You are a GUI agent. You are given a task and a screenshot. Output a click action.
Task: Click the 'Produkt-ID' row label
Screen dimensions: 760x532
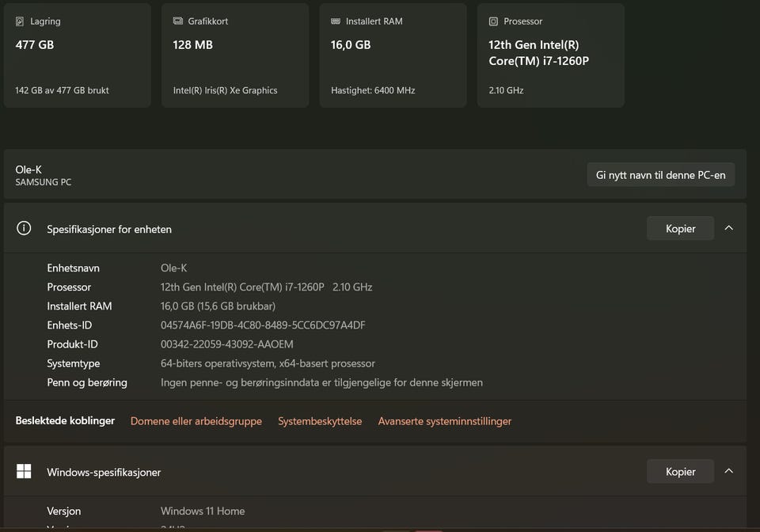point(72,344)
